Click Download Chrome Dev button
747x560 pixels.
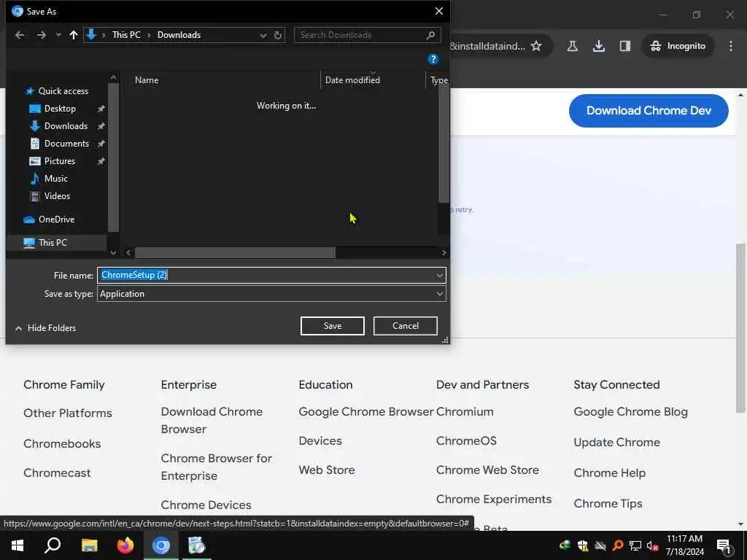click(x=649, y=111)
